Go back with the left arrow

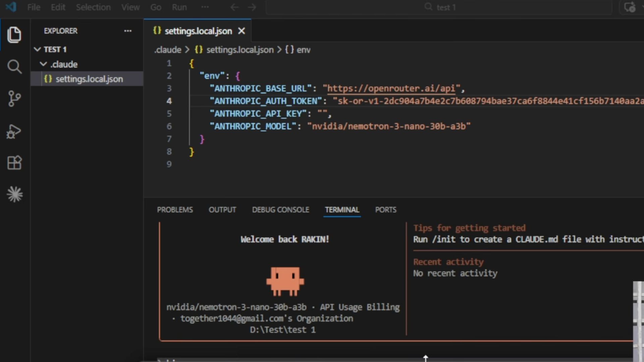pyautogui.click(x=234, y=7)
